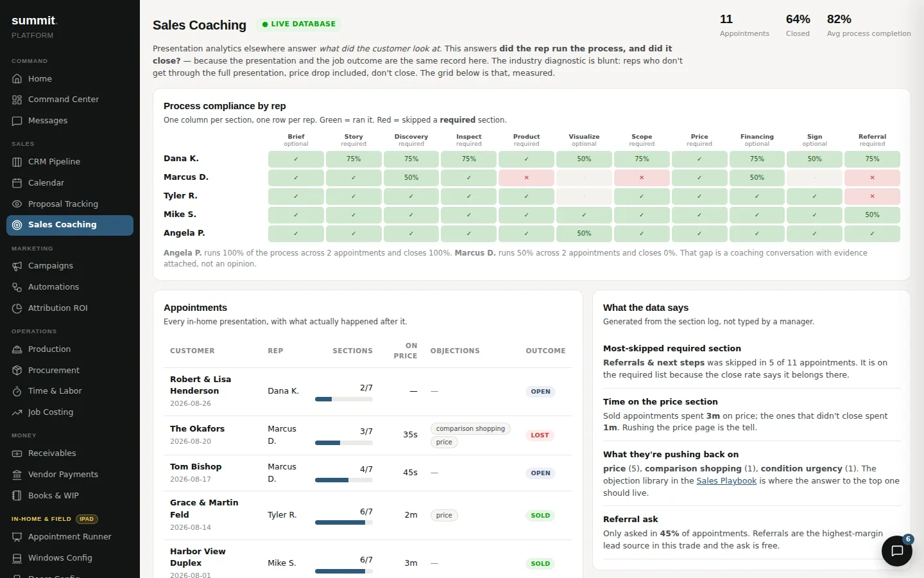This screenshot has height=578, width=924.
Task: Click the Job Costing trend icon
Action: tap(17, 412)
